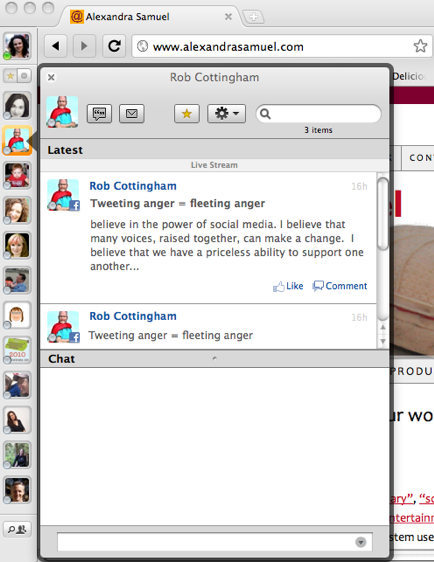Click the stream scroll down arrow
Viewport: 434px width, 562px height.
coord(383,341)
